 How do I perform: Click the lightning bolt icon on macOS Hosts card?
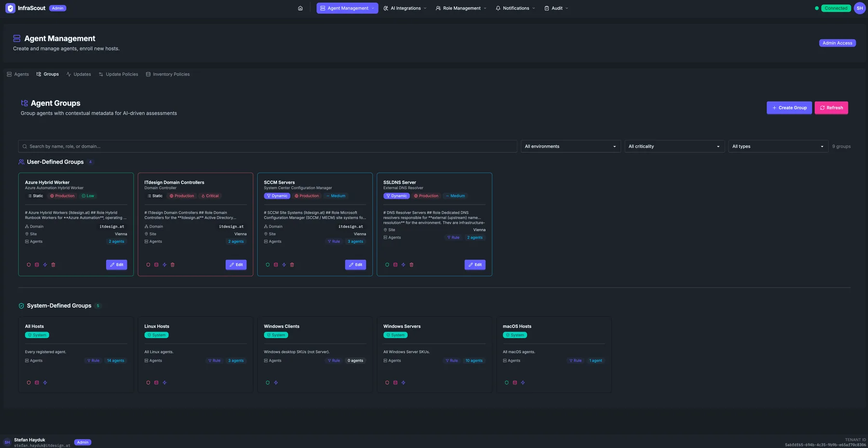tap(523, 383)
